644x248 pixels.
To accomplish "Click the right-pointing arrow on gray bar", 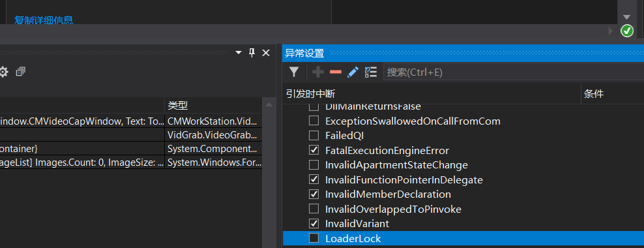I will [x=611, y=31].
